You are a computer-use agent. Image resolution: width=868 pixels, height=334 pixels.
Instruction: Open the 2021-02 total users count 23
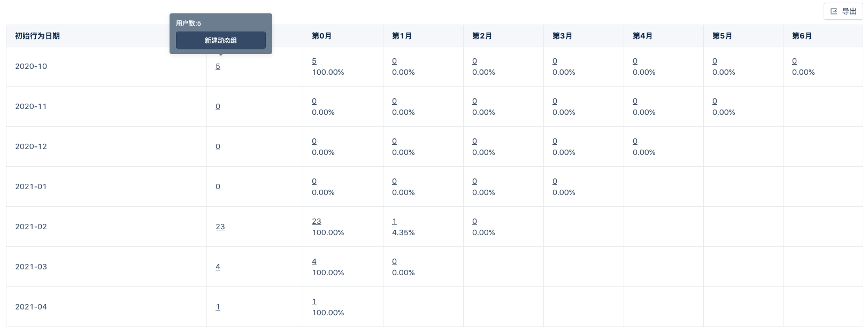coord(220,227)
